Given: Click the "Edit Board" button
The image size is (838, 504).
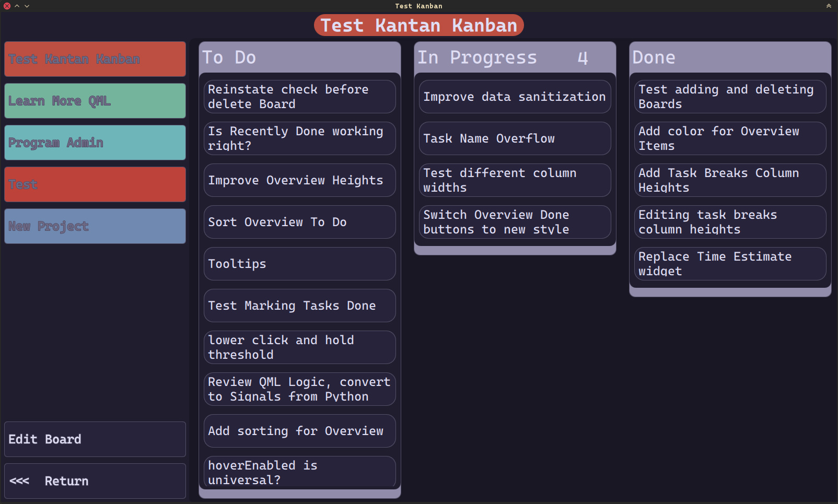Looking at the screenshot, I should pyautogui.click(x=95, y=439).
